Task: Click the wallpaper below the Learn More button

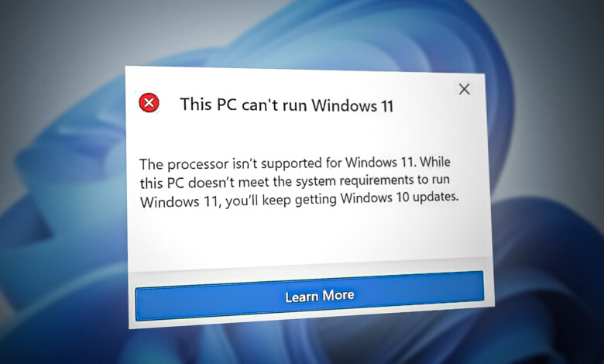Action: point(308,347)
